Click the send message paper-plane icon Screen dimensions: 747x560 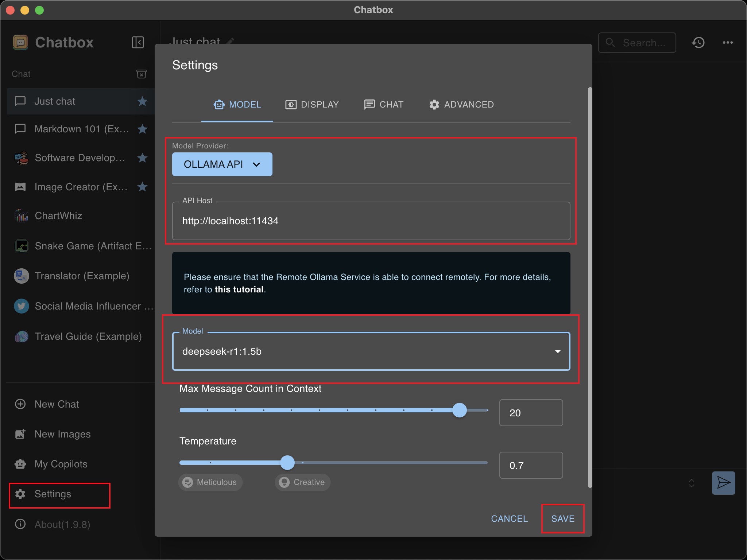click(723, 483)
